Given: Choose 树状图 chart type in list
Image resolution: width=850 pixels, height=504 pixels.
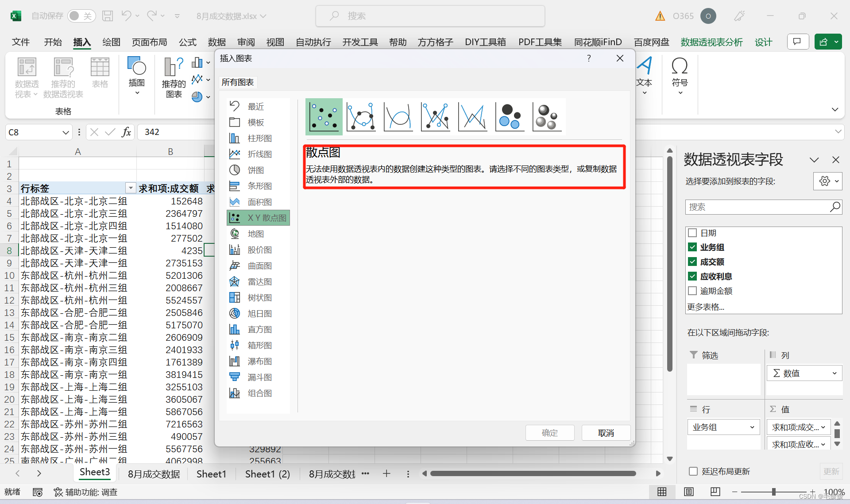Looking at the screenshot, I should (x=258, y=297).
